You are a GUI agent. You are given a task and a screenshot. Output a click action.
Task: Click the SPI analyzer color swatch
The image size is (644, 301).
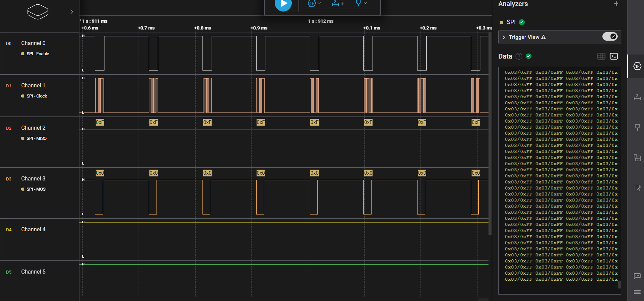click(501, 22)
